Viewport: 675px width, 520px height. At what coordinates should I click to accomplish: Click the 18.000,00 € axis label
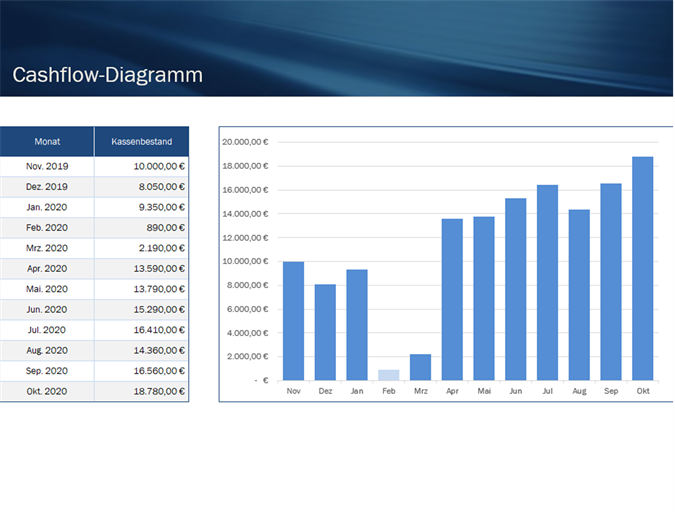[245, 166]
